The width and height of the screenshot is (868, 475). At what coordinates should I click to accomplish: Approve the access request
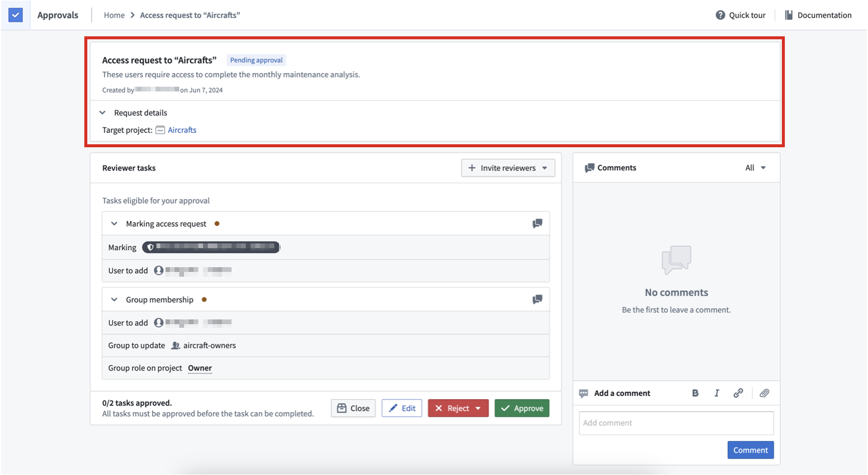pyautogui.click(x=522, y=408)
